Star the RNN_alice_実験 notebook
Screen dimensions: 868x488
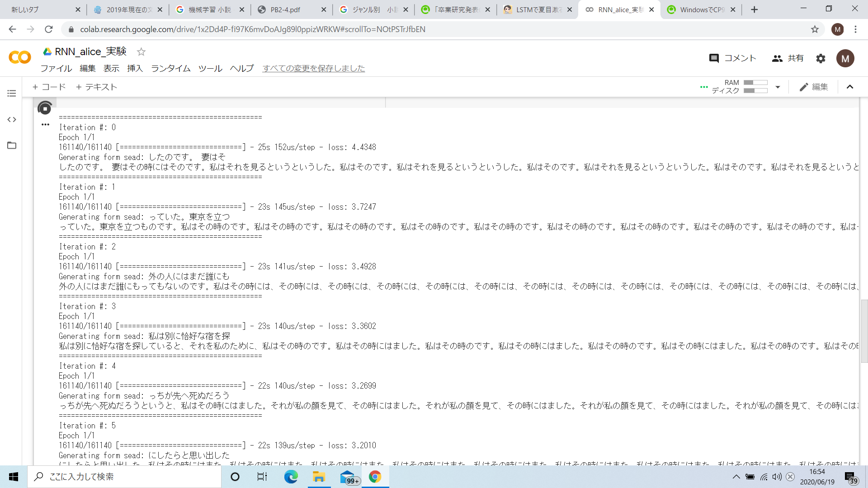tap(141, 52)
